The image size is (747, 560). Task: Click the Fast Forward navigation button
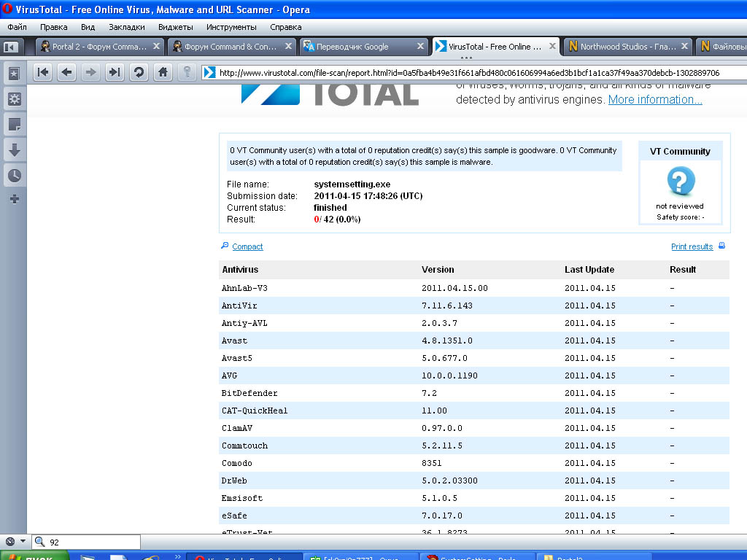point(115,72)
